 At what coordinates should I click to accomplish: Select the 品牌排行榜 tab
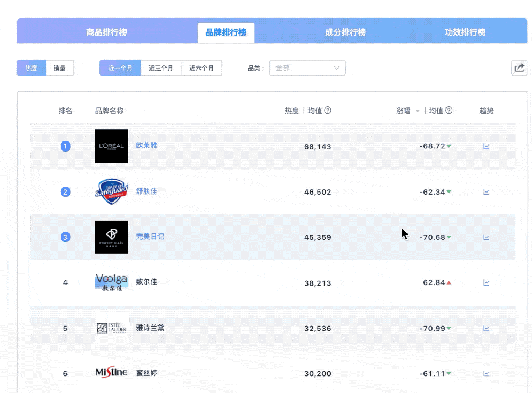(x=226, y=32)
